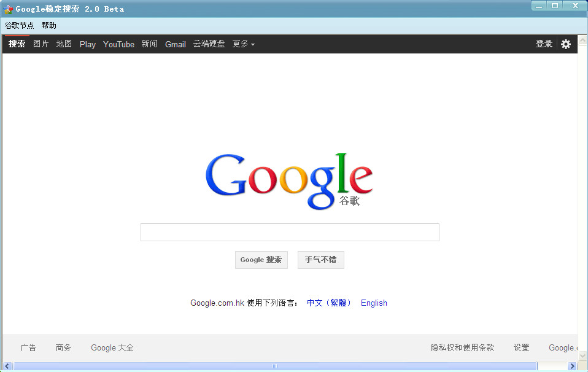
Task: Minimize the Google稳定搜索 window
Action: pyautogui.click(x=539, y=6)
